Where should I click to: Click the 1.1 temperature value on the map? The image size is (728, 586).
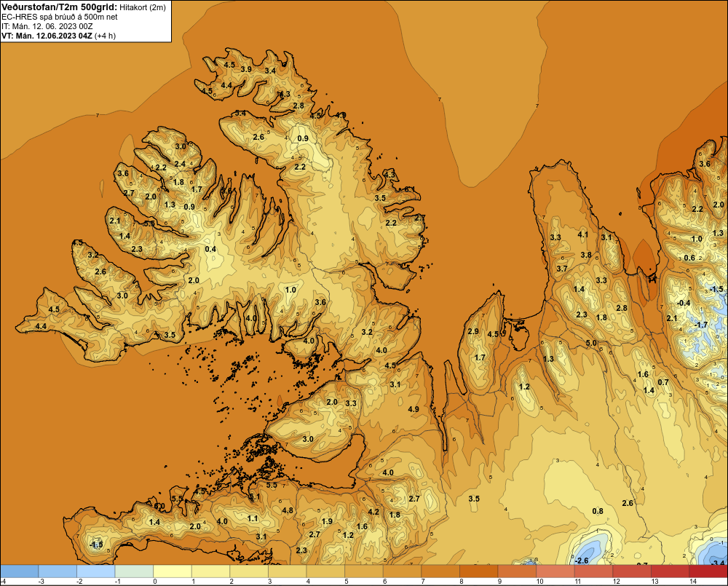pos(252,519)
